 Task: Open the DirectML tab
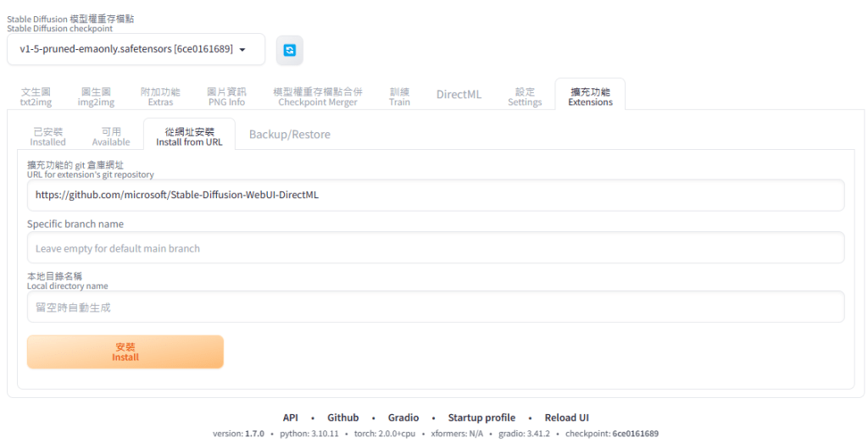[x=459, y=95]
